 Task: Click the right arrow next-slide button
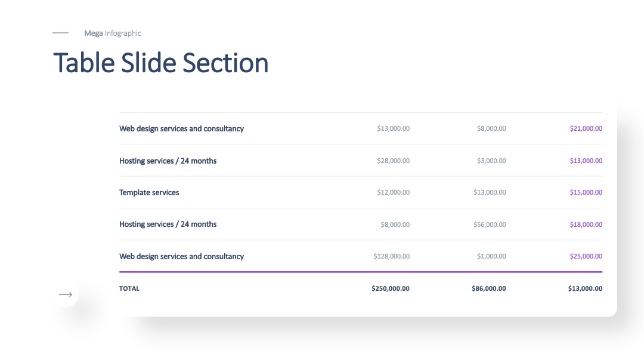tap(66, 294)
